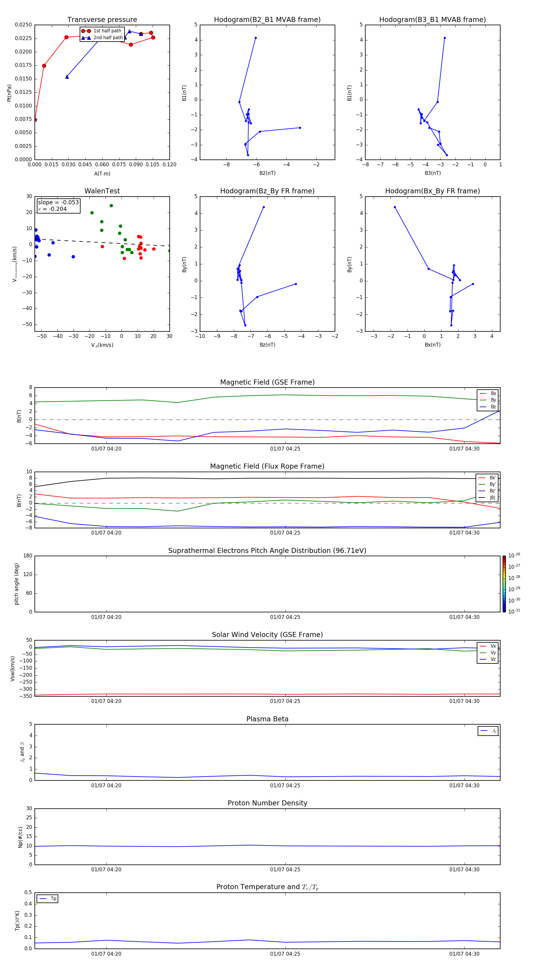Click the '|B|' legend entry
Image resolution: width=535 pixels, height=980 pixels.
tap(487, 498)
